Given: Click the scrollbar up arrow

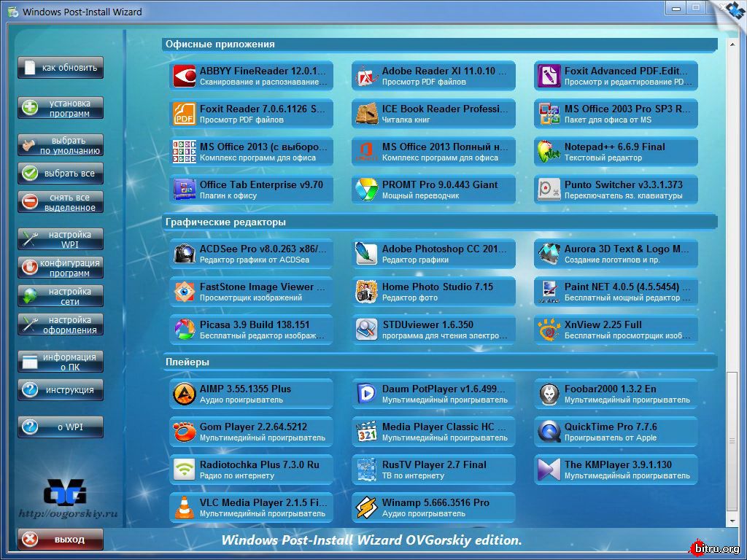Looking at the screenshot, I should [x=732, y=44].
